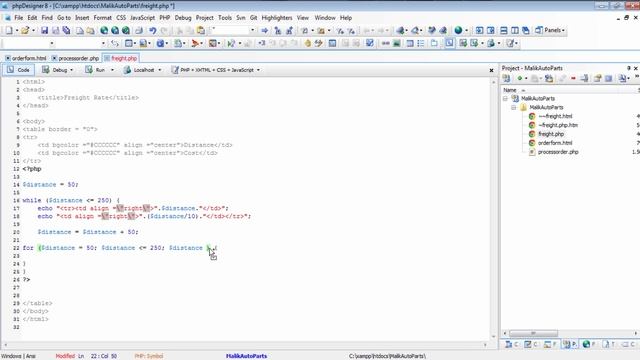Open the Run dropdown button
The height and width of the screenshot is (360, 640).
tap(100, 70)
